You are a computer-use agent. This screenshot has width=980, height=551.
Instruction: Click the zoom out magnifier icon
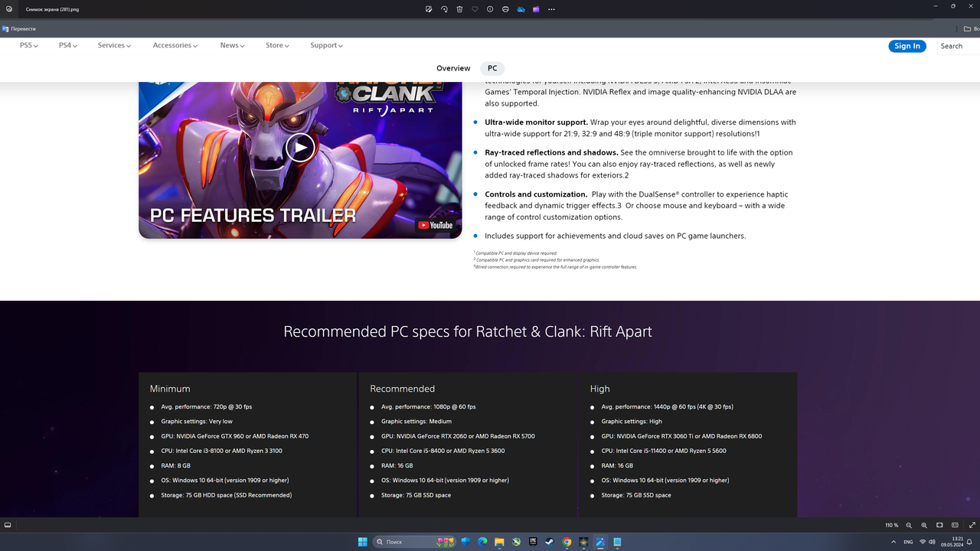coord(909,526)
